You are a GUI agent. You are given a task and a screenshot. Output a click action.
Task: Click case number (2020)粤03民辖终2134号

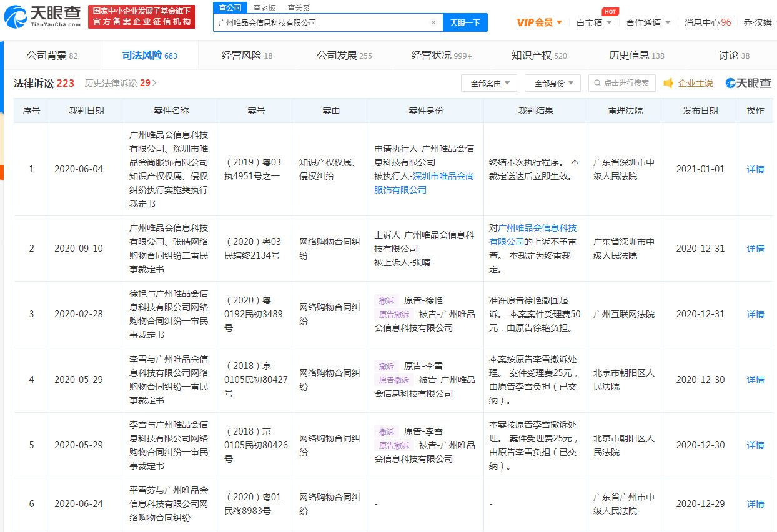point(252,249)
